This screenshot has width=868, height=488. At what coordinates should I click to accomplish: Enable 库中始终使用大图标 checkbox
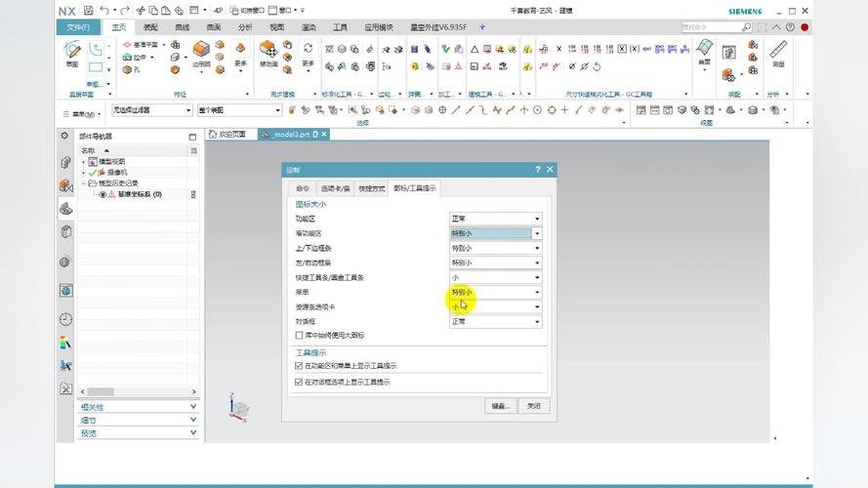coord(299,336)
